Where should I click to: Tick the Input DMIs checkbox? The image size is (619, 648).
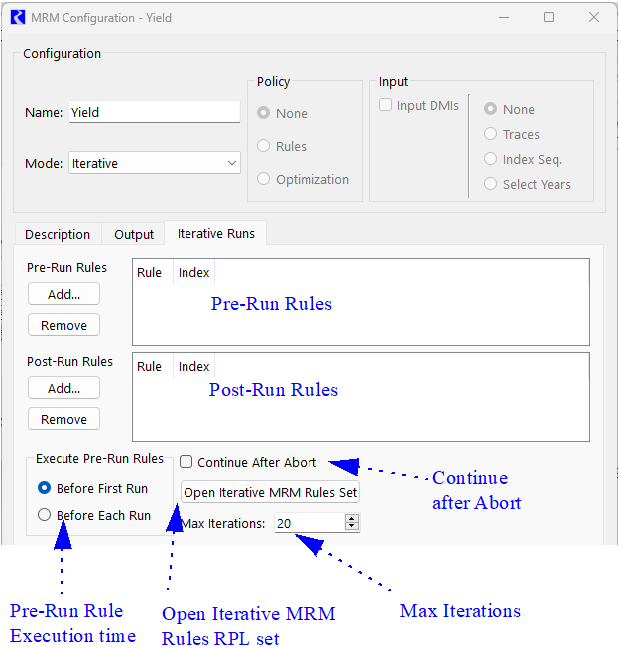pyautogui.click(x=386, y=105)
